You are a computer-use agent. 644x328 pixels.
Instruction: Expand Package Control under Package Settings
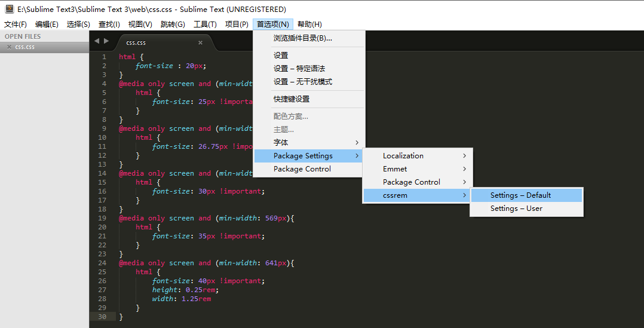click(x=418, y=182)
